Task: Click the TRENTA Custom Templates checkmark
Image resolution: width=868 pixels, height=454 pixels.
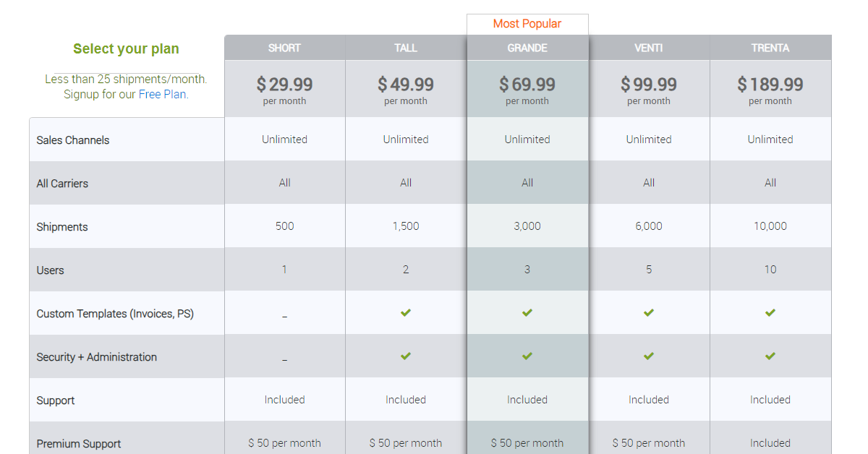Action: (x=770, y=312)
